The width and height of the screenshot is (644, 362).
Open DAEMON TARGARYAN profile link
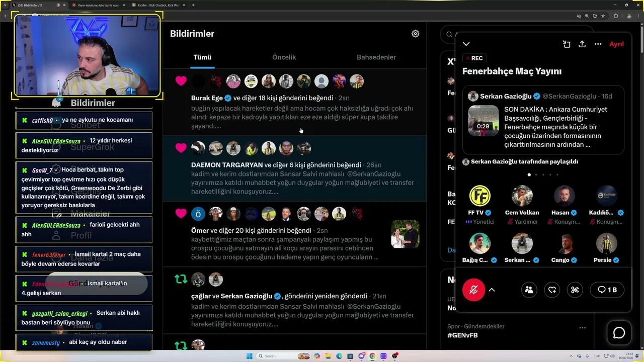pos(227,165)
